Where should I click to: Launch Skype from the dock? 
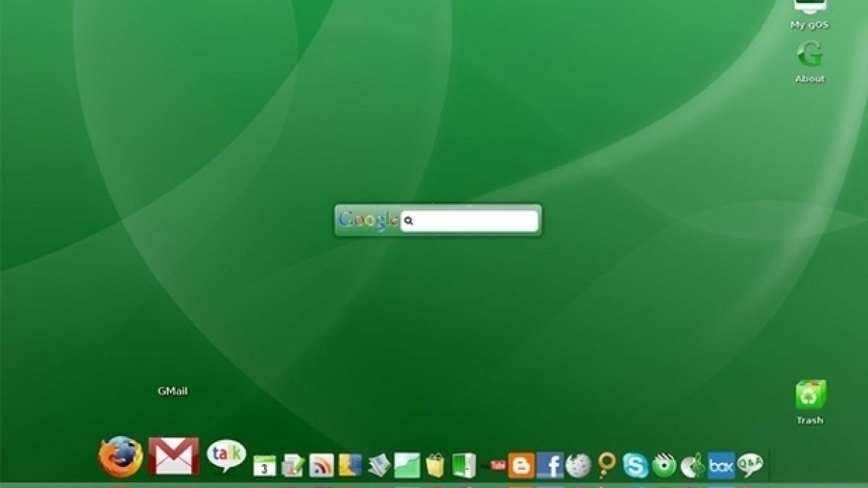pos(635,466)
